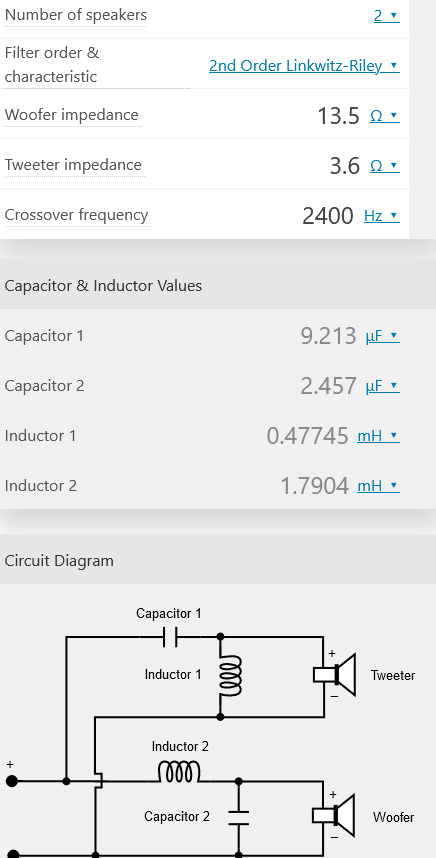
Task: Open the 2nd Order Linkwitz-Riley filter dropdown
Action: coord(304,66)
